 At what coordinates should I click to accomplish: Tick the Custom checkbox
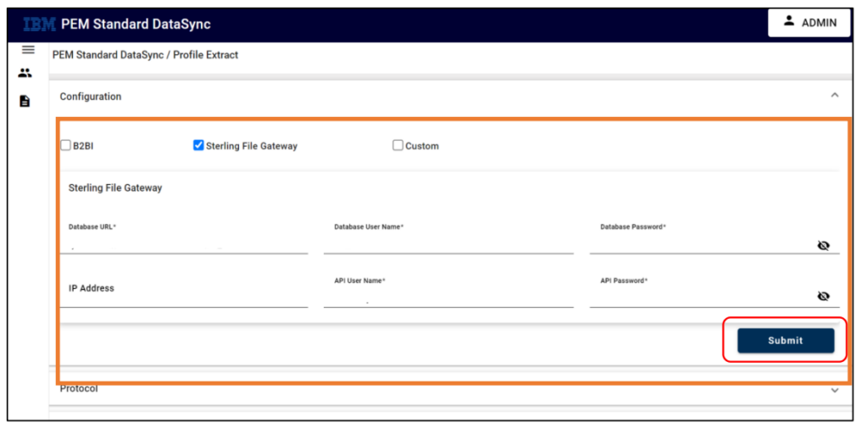[x=398, y=146]
